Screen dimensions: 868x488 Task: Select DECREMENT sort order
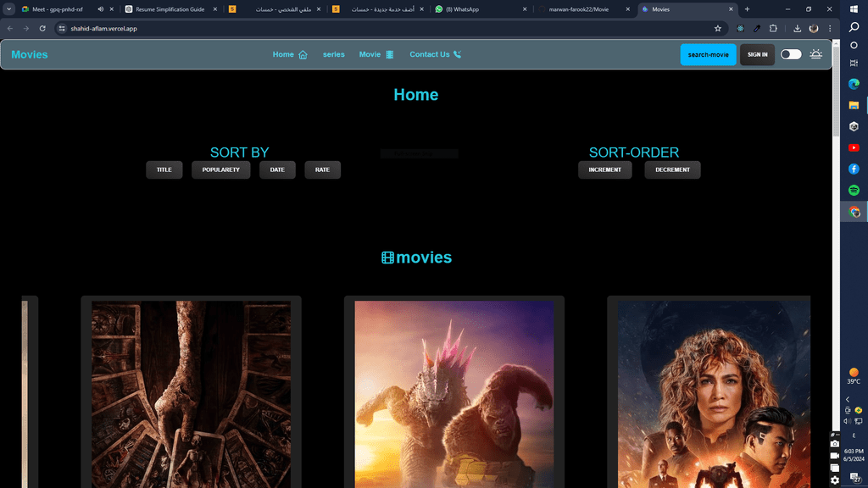(672, 169)
